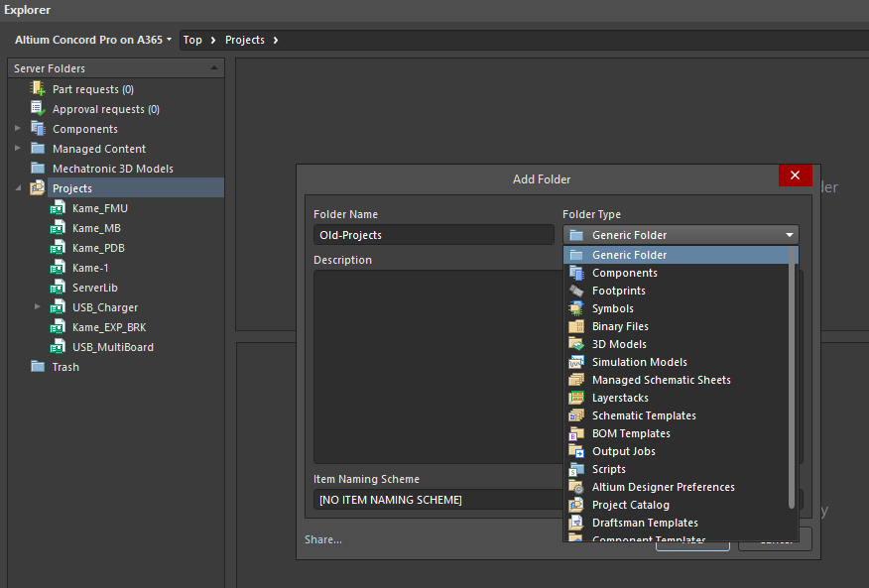The image size is (869, 588).
Task: Close the Add Folder dialog
Action: [795, 176]
